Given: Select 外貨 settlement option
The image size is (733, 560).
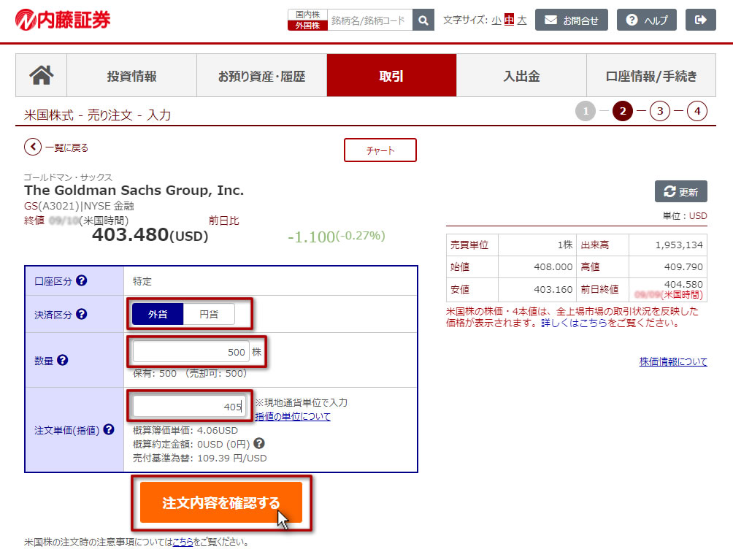Looking at the screenshot, I should (x=158, y=314).
